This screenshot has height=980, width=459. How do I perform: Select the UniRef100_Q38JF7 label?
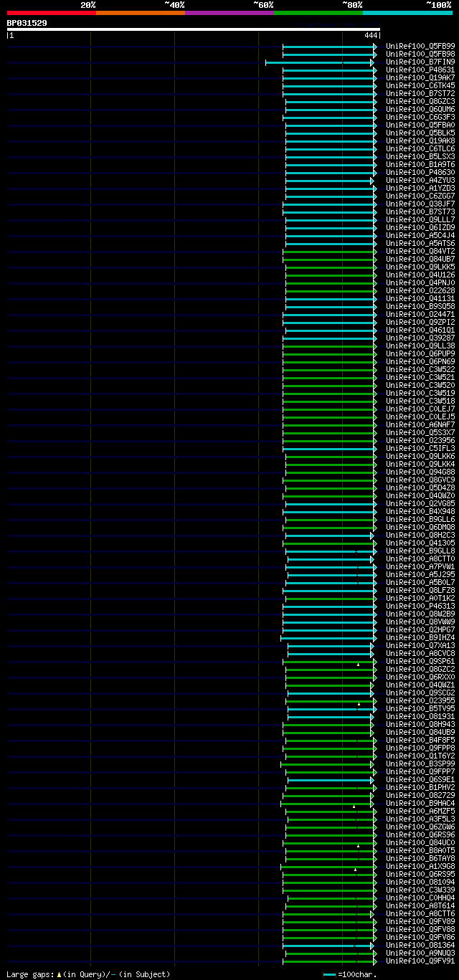420,204
